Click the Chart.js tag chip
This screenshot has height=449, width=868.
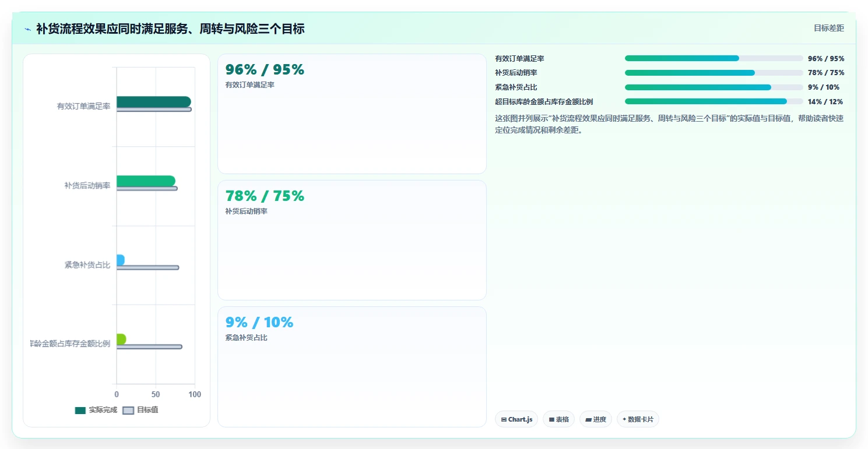[516, 419]
